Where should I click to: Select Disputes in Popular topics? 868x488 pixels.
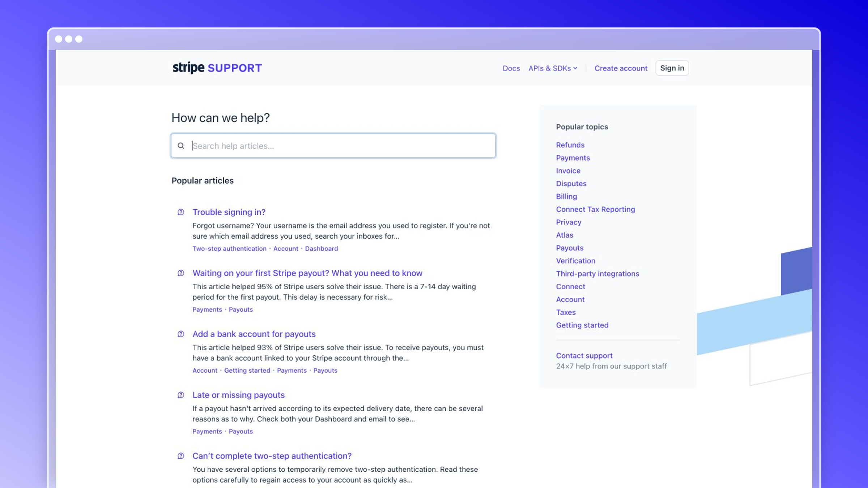point(571,184)
